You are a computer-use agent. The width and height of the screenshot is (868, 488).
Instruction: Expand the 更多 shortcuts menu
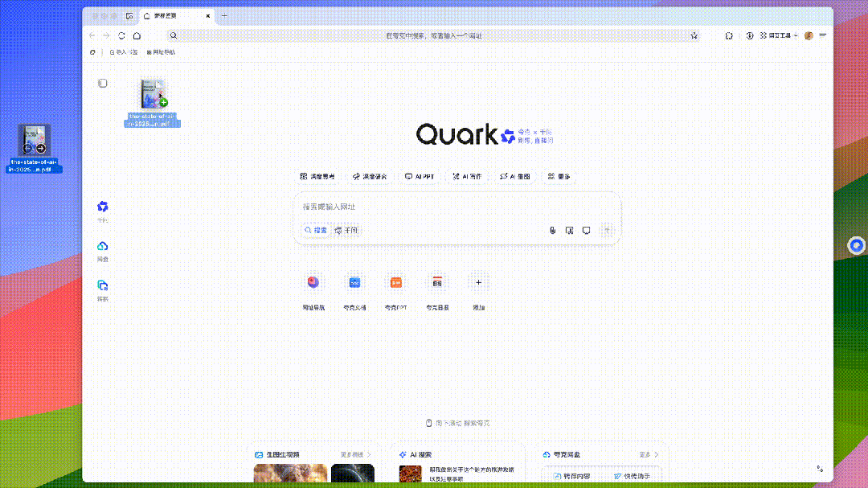pos(559,176)
